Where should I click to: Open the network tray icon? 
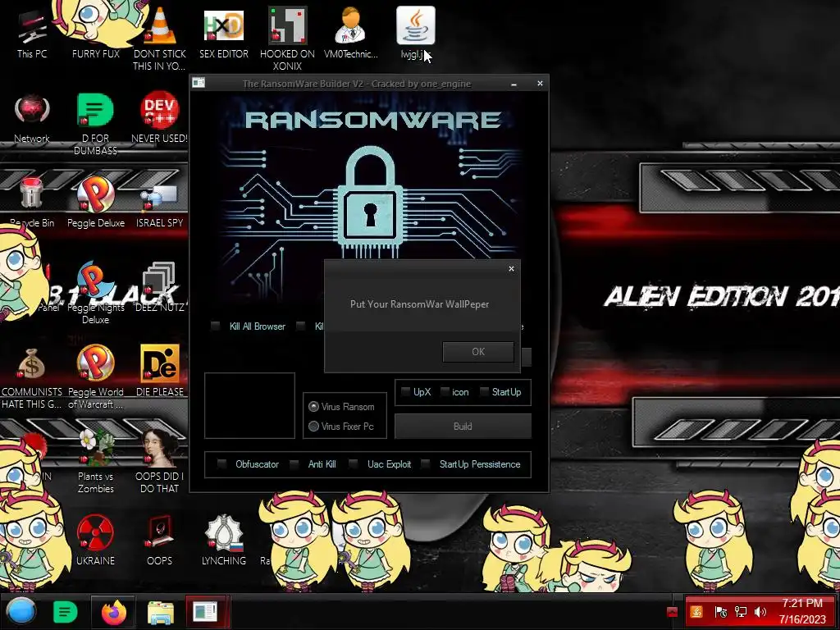click(741, 612)
